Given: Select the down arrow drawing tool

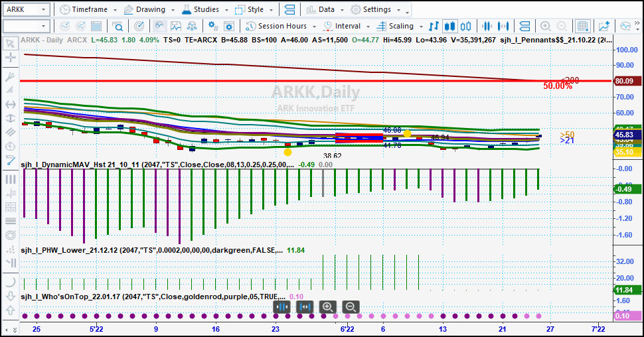Looking at the screenshot, I should pos(10,297).
